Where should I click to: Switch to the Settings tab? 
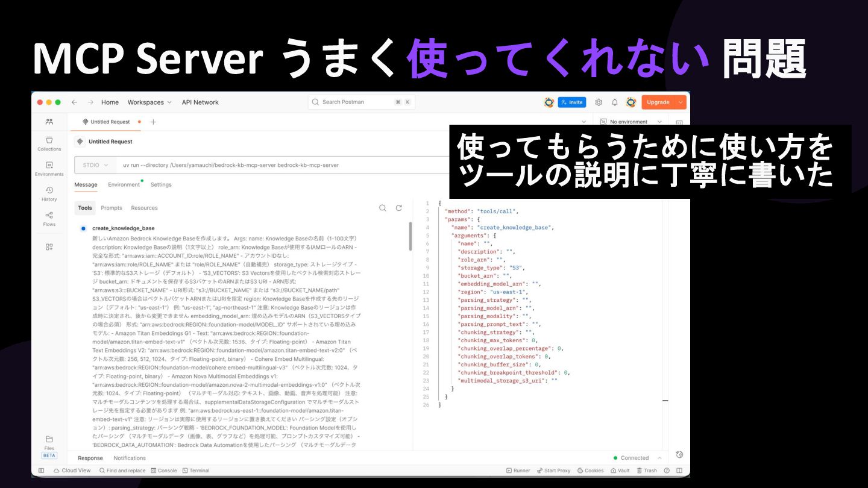click(x=161, y=185)
